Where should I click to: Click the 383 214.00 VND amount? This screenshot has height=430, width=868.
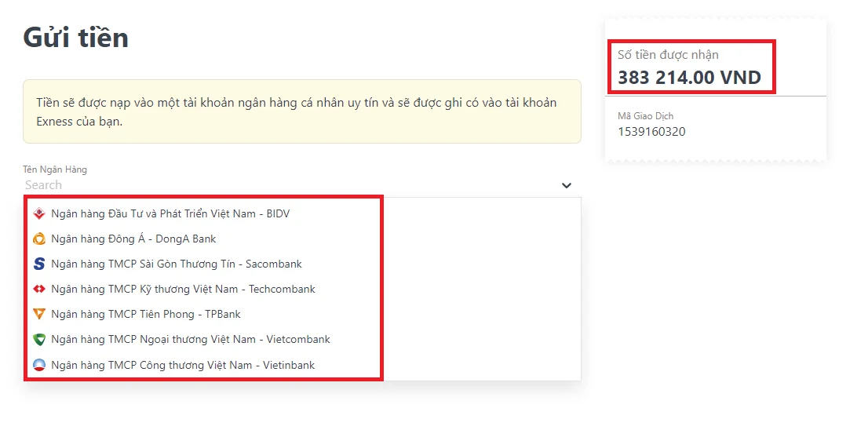(x=689, y=78)
